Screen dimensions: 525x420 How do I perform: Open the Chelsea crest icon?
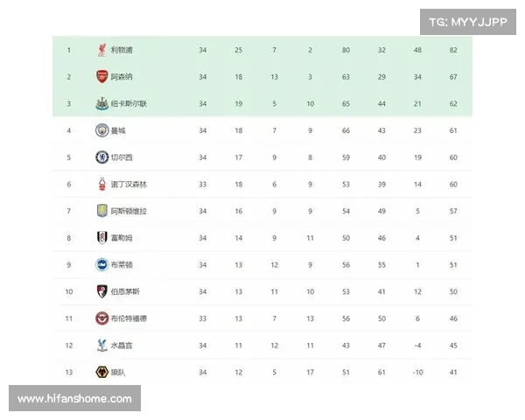[101, 157]
